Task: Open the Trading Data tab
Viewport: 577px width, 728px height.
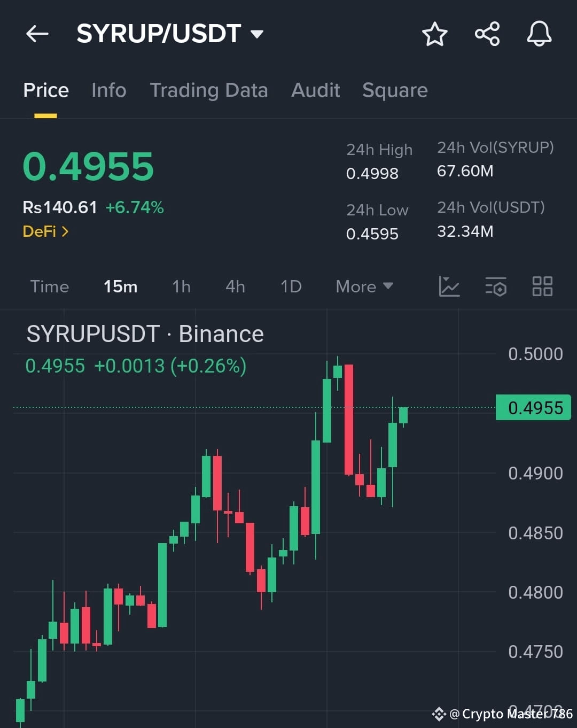Action: click(x=209, y=90)
